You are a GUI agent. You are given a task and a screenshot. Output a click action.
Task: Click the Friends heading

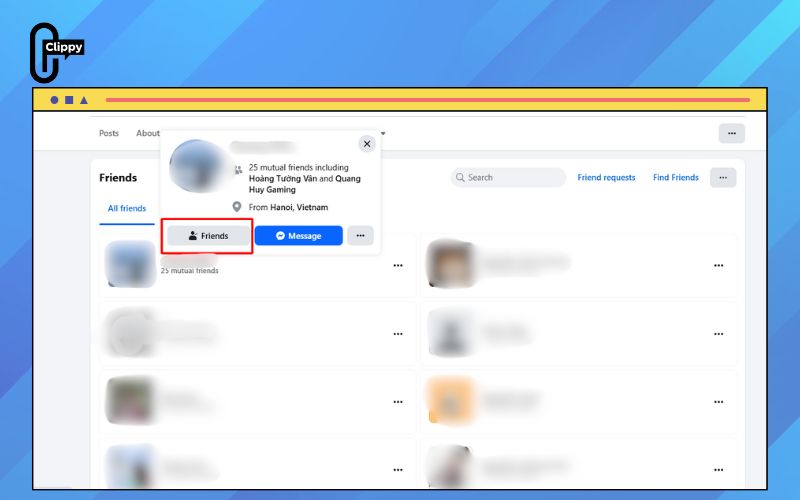click(x=118, y=178)
